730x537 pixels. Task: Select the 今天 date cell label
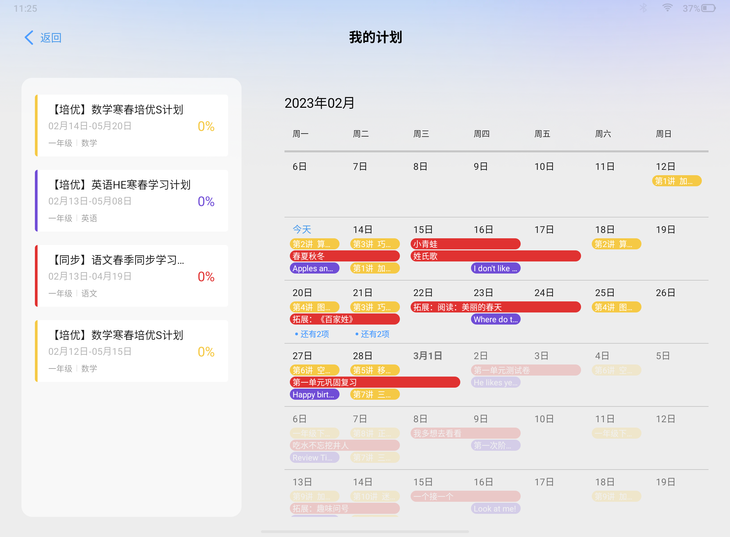click(x=302, y=229)
